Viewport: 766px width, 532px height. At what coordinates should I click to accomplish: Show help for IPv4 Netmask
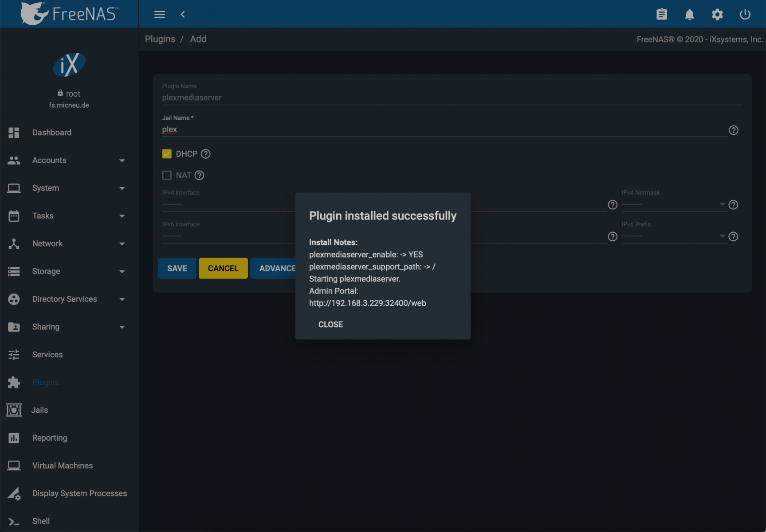pyautogui.click(x=734, y=204)
